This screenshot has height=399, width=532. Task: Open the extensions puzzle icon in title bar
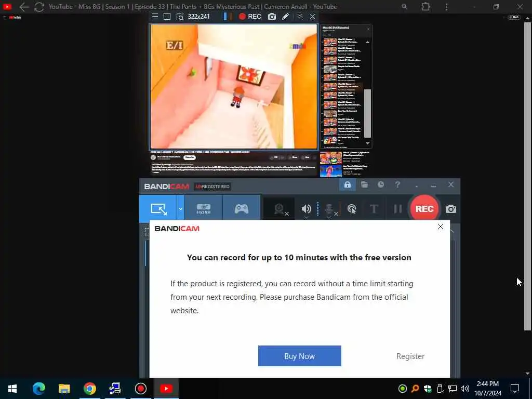[425, 6]
